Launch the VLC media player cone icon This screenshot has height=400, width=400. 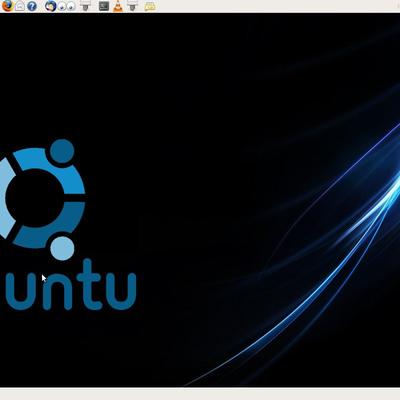click(x=117, y=6)
